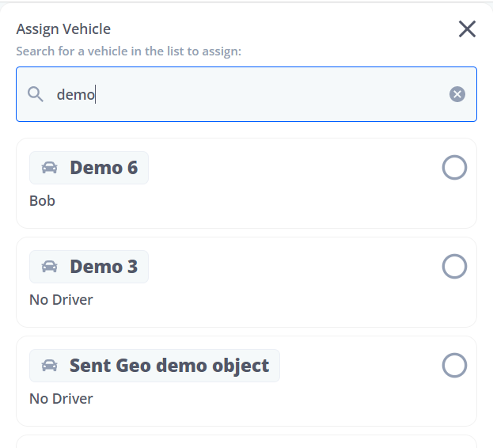Click the partially visible fourth vehicle card
This screenshot has height=448, width=493.
[x=247, y=442]
